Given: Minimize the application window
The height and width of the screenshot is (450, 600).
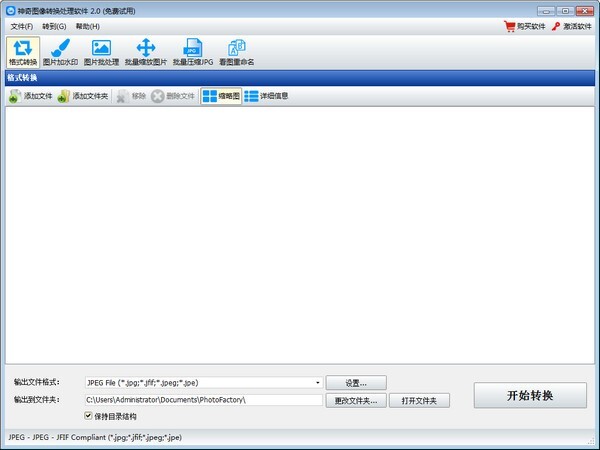Looking at the screenshot, I should 546,11.
